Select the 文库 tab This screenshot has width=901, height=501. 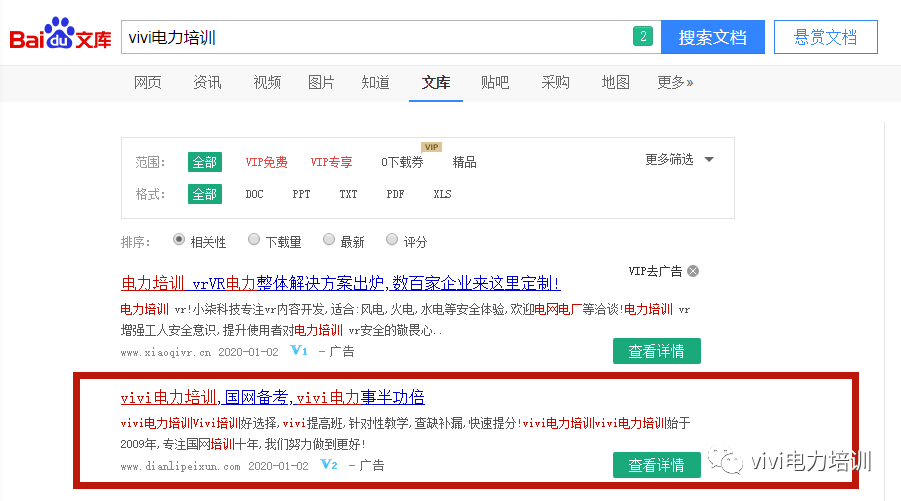436,83
